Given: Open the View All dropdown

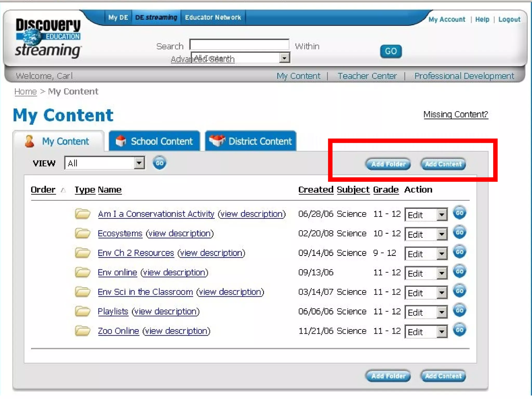Looking at the screenshot, I should (x=139, y=163).
